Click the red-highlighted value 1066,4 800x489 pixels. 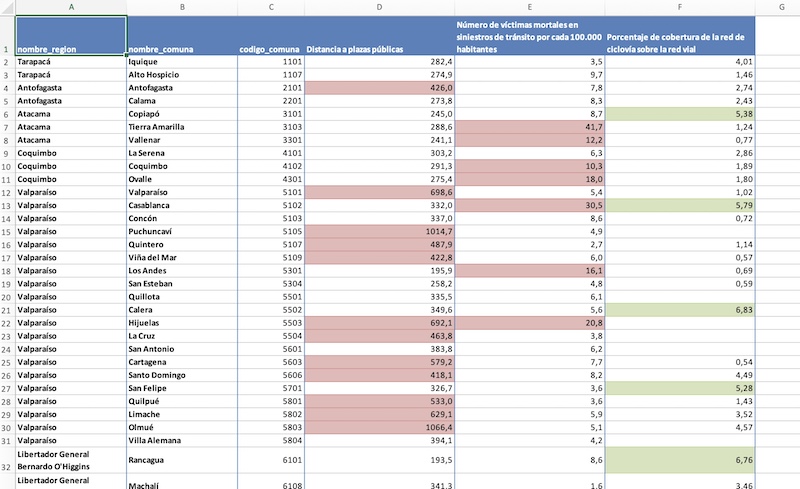379,427
